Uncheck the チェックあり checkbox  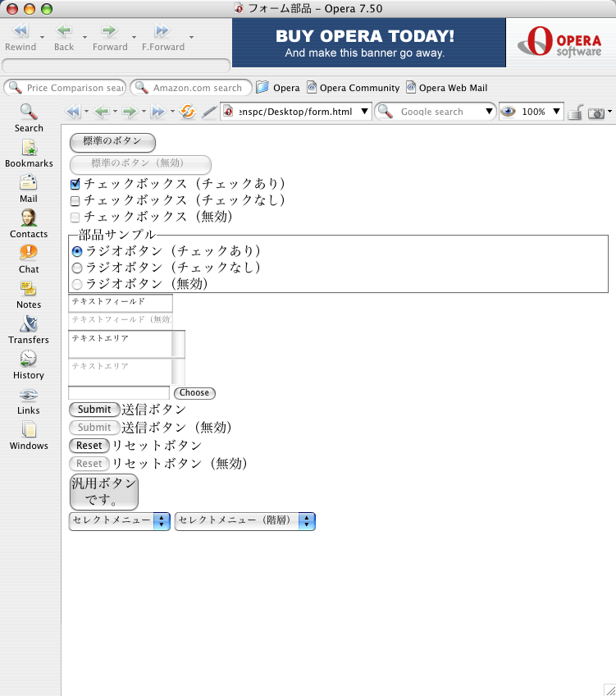tap(75, 184)
